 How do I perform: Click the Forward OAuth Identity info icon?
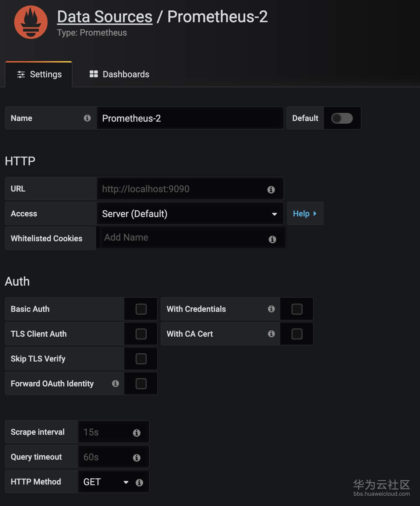[x=115, y=383]
